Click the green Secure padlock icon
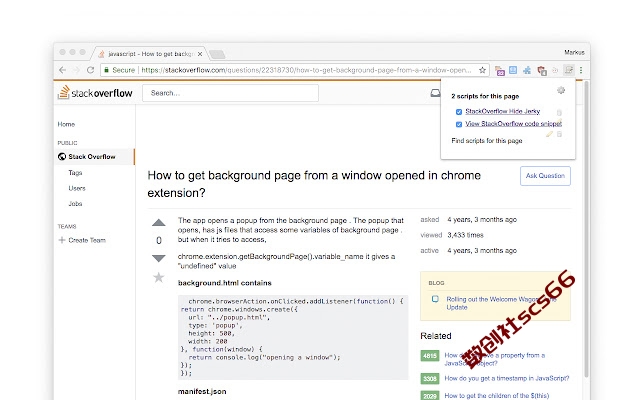The width and height of the screenshot is (640, 400). coord(106,70)
